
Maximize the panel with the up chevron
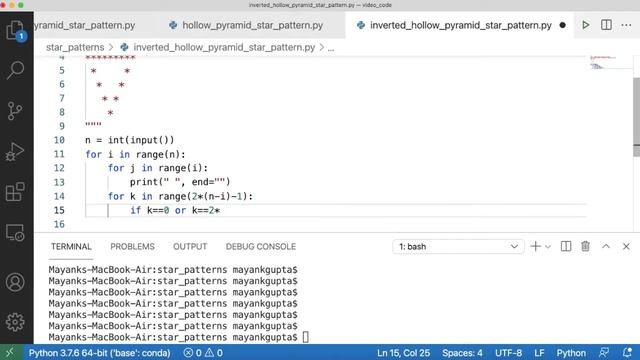pyautogui.click(x=606, y=246)
